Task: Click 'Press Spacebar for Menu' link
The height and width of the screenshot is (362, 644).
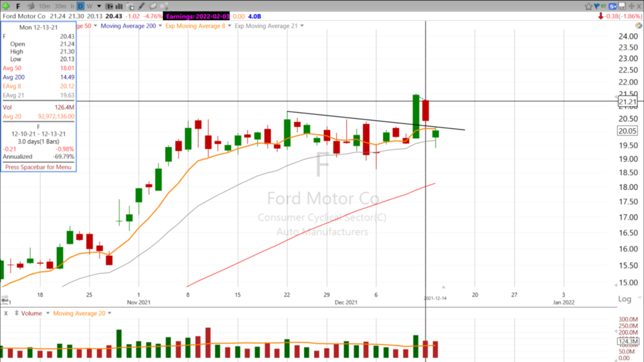Action: click(x=38, y=167)
